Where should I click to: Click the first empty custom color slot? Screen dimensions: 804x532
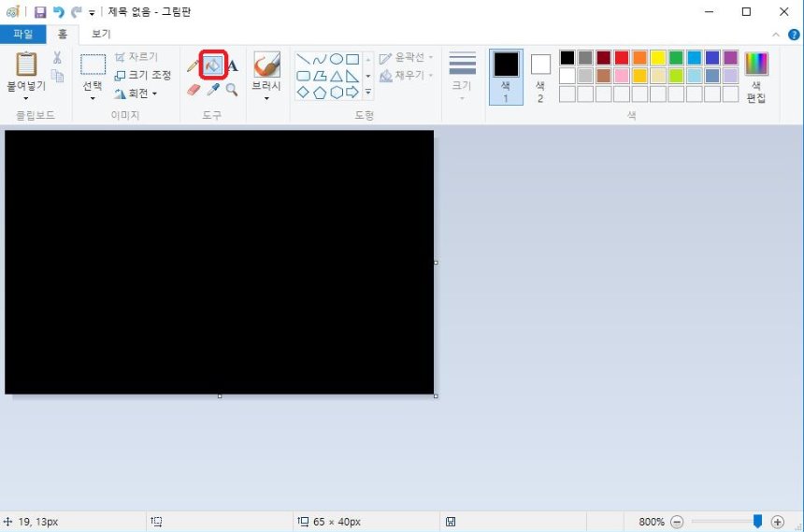[x=567, y=93]
